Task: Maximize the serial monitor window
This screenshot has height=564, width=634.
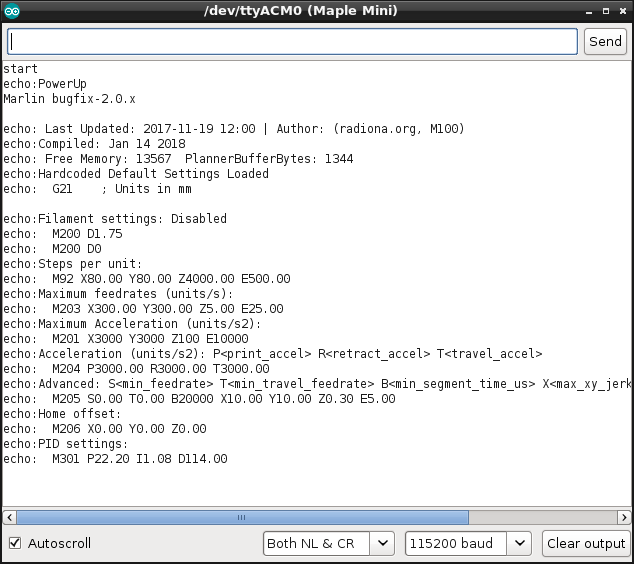Action: click(602, 11)
